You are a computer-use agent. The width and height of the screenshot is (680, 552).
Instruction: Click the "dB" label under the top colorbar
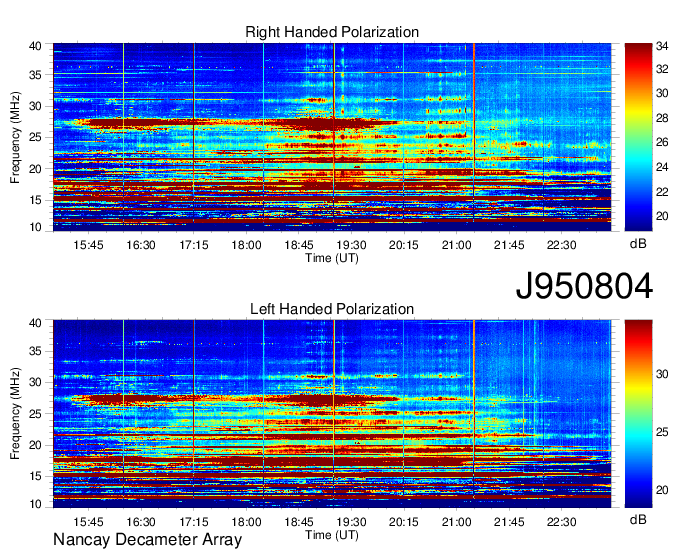tap(638, 244)
